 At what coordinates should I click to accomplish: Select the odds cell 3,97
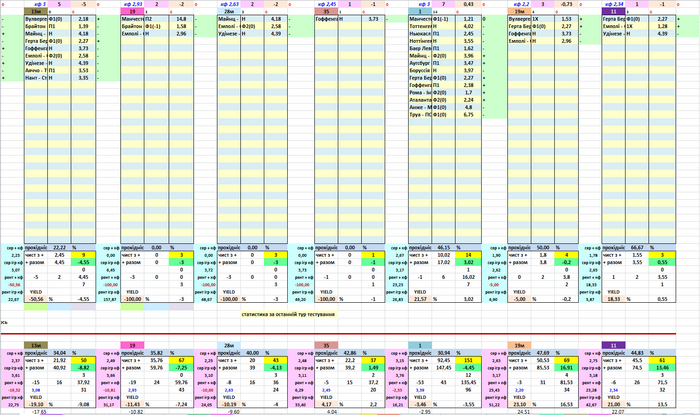(468, 71)
